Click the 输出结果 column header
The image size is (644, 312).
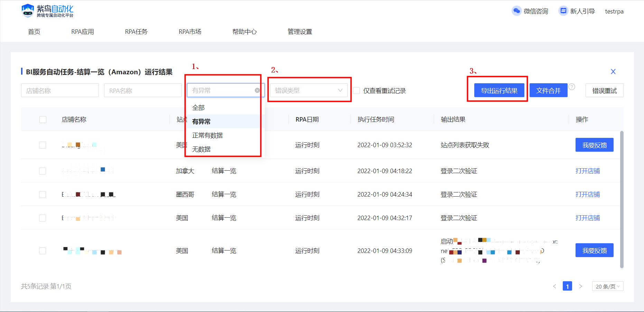tap(453, 120)
